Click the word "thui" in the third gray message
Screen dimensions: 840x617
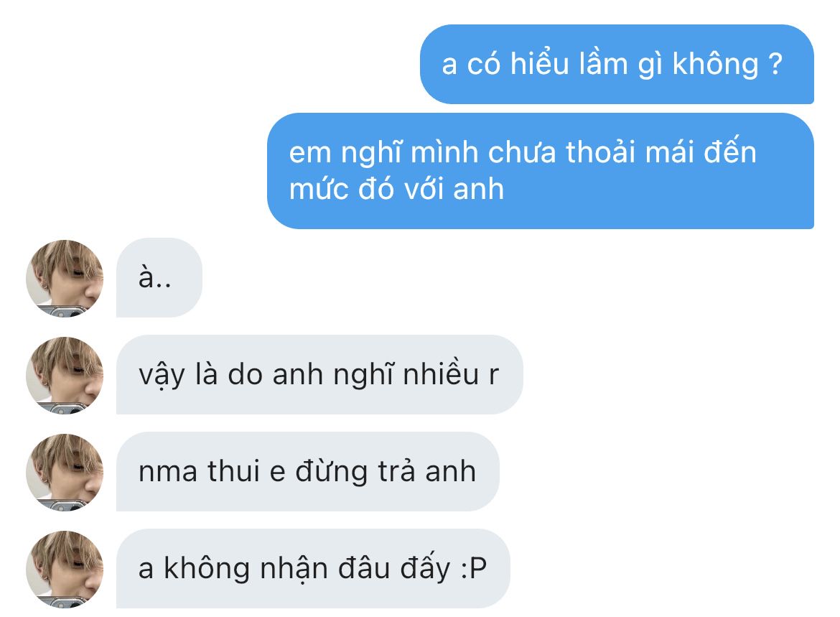tap(233, 471)
